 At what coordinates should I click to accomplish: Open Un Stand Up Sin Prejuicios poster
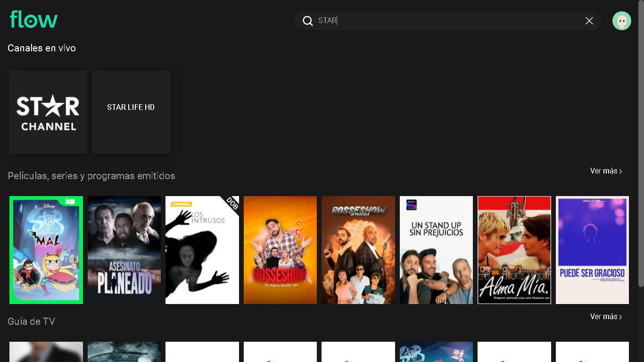click(x=436, y=250)
